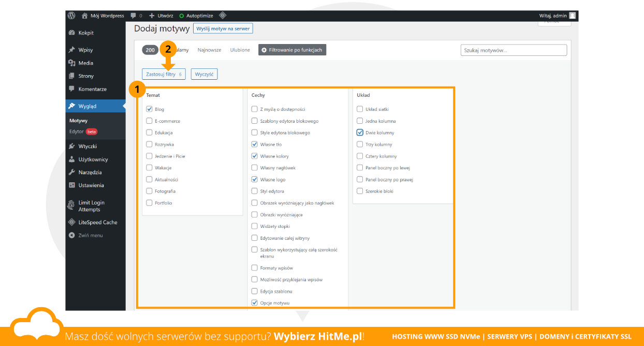644x346 pixels.
Task: Tick the Szerokie bloki checkbox
Action: point(360,191)
